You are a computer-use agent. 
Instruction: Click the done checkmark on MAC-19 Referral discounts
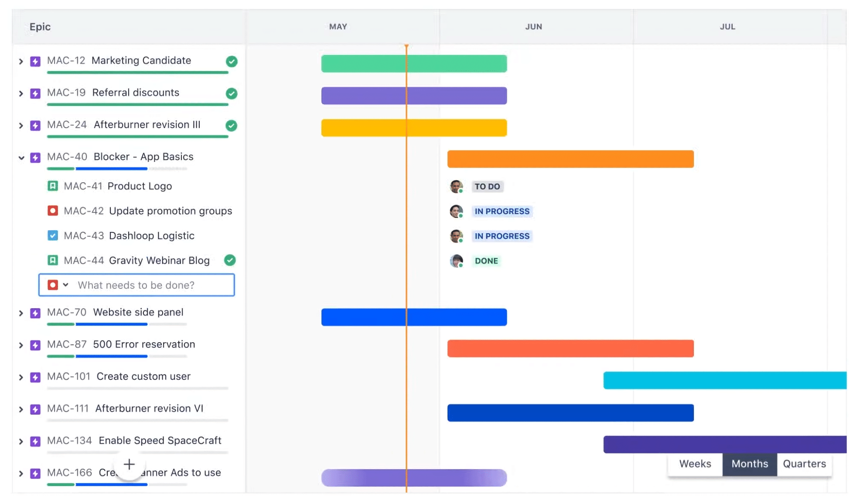point(232,93)
